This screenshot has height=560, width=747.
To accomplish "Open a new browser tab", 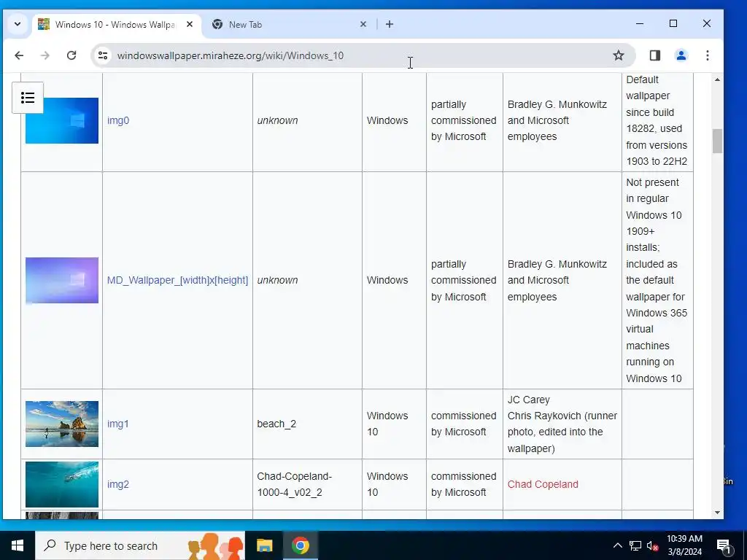I will (390, 24).
